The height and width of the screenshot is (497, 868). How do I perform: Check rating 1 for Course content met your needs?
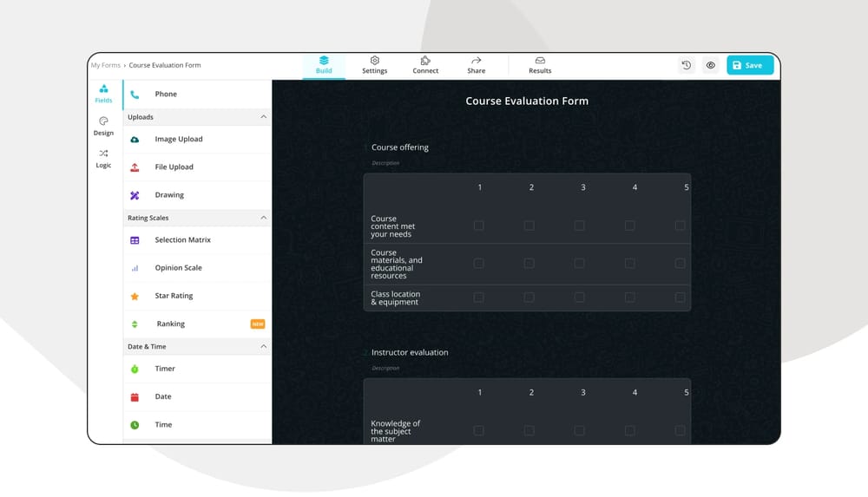coord(479,226)
